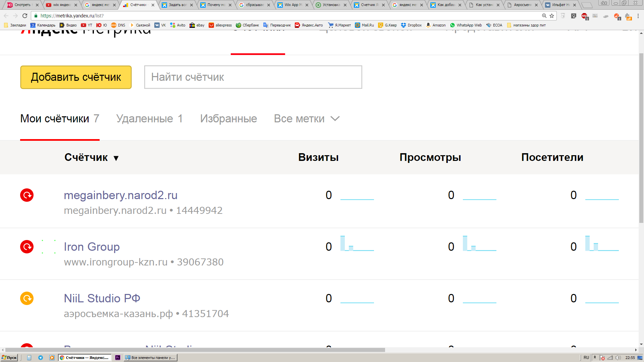Click the Найти счётчик search field

[253, 77]
